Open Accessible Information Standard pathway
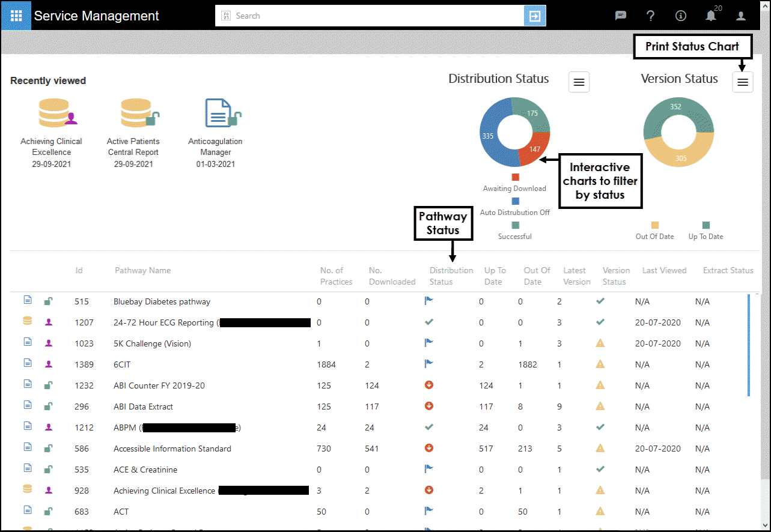Image resolution: width=771 pixels, height=532 pixels. tap(172, 449)
